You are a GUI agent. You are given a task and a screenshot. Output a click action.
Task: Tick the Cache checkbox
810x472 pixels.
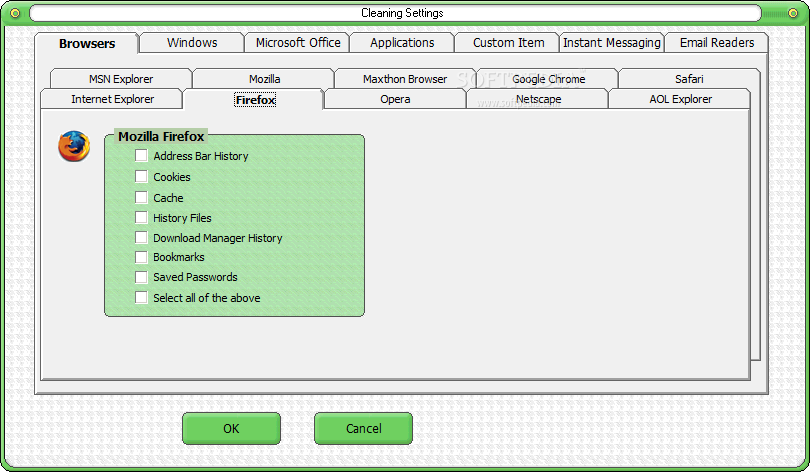click(x=141, y=197)
